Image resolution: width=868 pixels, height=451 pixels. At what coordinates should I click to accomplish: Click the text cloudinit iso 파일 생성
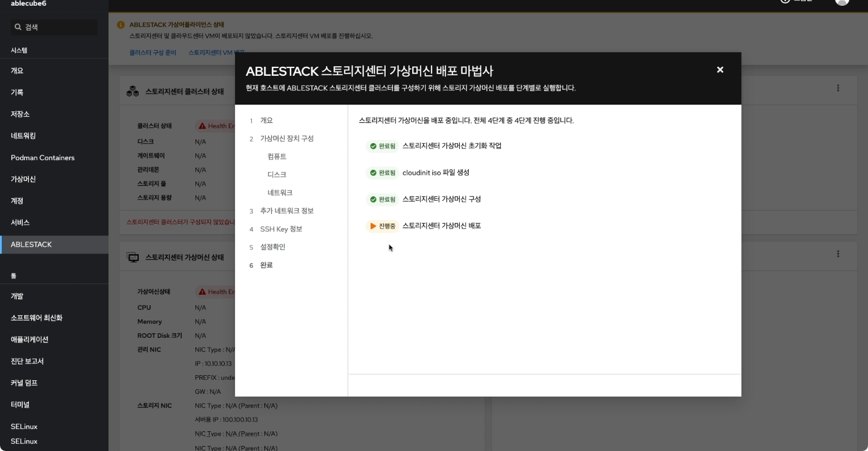tap(436, 173)
